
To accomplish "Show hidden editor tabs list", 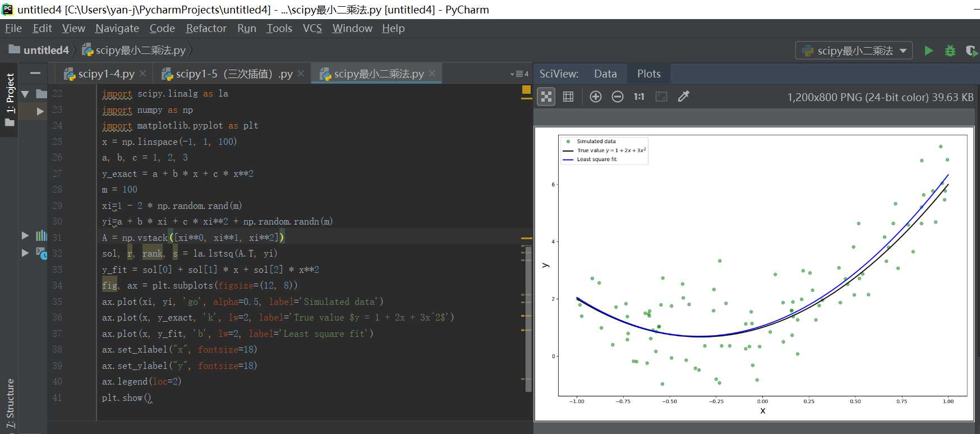I will pos(519,74).
